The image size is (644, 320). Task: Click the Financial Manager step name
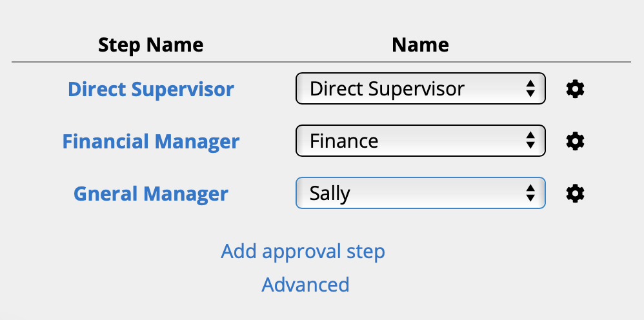(x=151, y=141)
